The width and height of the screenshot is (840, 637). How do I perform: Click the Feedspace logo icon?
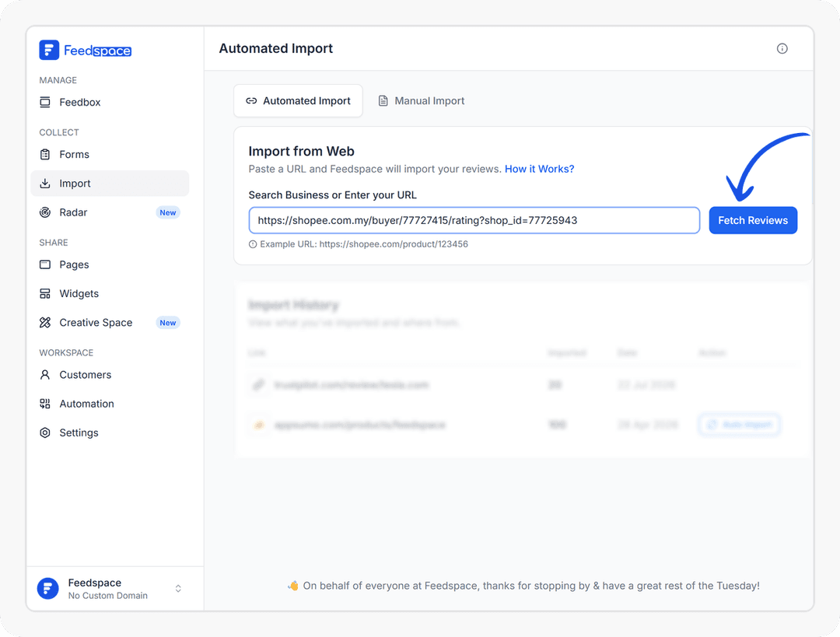[x=49, y=50]
